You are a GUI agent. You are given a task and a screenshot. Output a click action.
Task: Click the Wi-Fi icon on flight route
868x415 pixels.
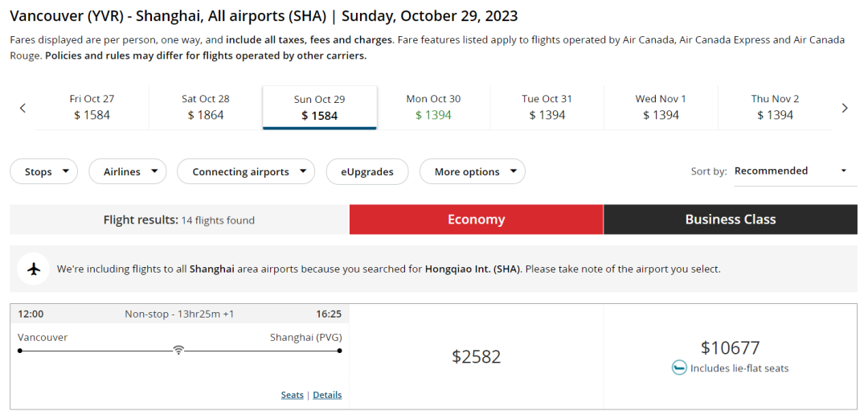(x=178, y=350)
